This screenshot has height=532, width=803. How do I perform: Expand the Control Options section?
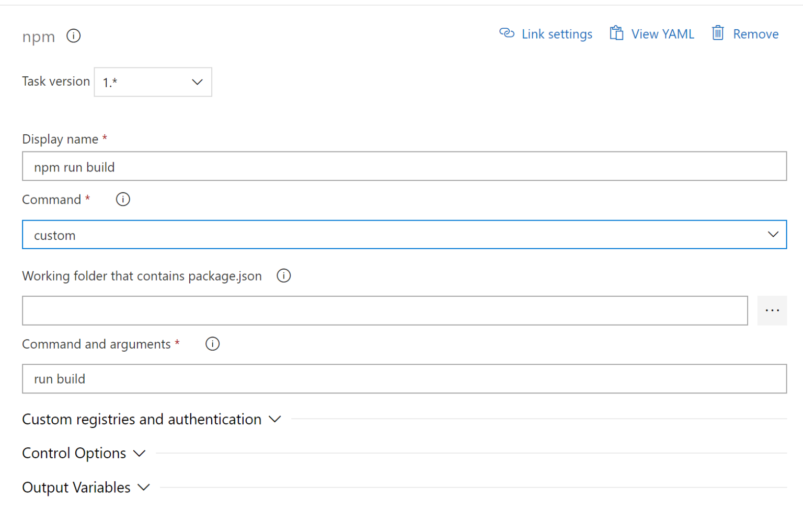pyautogui.click(x=84, y=453)
